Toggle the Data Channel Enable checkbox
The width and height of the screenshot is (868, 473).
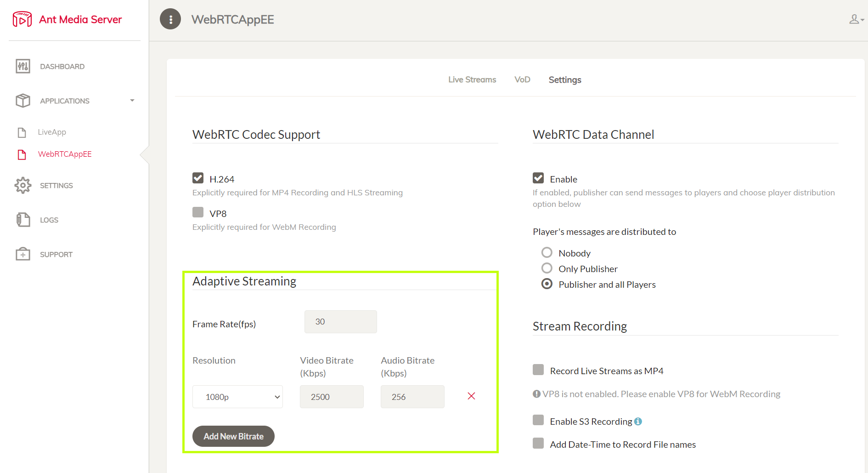(538, 178)
